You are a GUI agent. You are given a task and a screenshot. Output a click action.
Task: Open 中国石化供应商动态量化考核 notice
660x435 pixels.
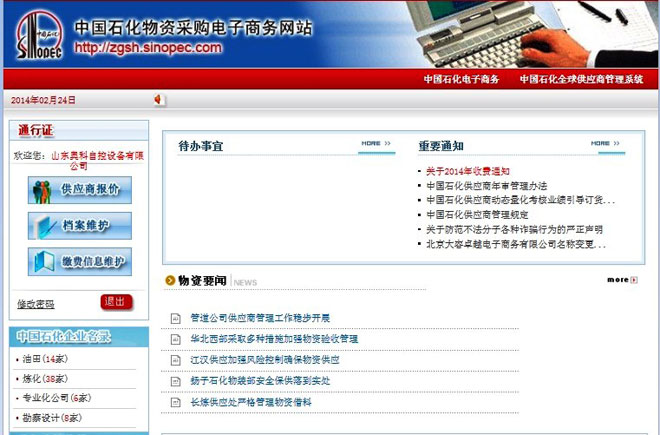pos(521,200)
